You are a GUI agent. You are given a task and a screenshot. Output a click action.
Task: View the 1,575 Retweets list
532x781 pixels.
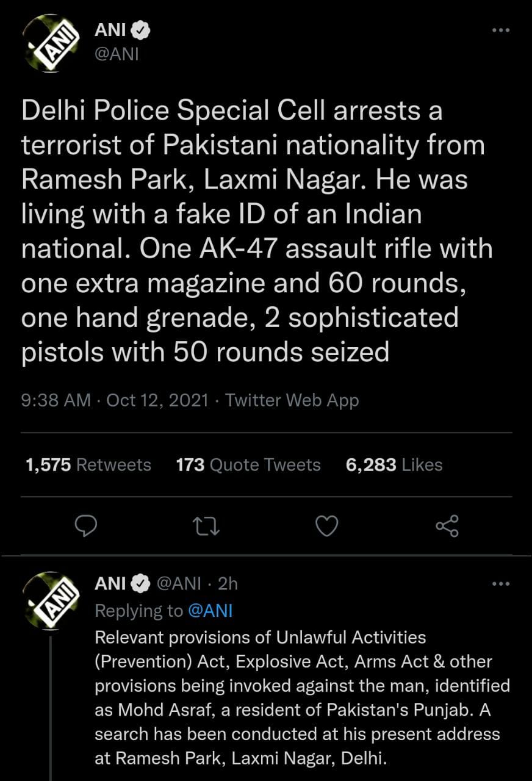click(x=88, y=465)
